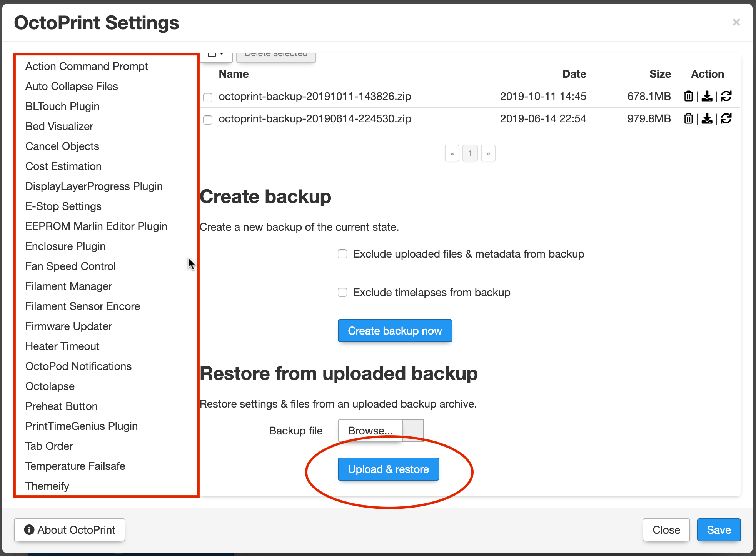Open DisplayLayerProgress Plugin settings
The width and height of the screenshot is (756, 556).
coord(94,186)
